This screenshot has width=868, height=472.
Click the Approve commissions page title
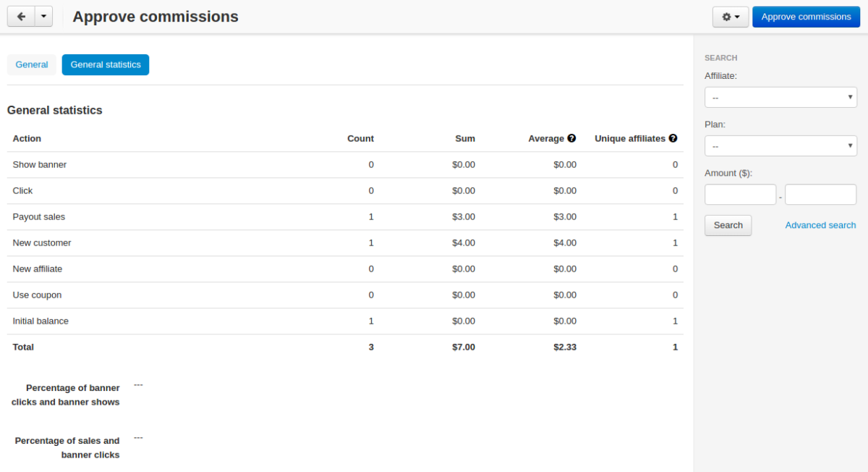[x=156, y=16]
